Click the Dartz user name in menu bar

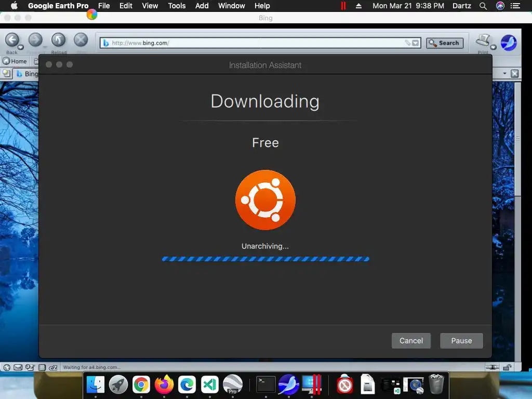coord(461,6)
